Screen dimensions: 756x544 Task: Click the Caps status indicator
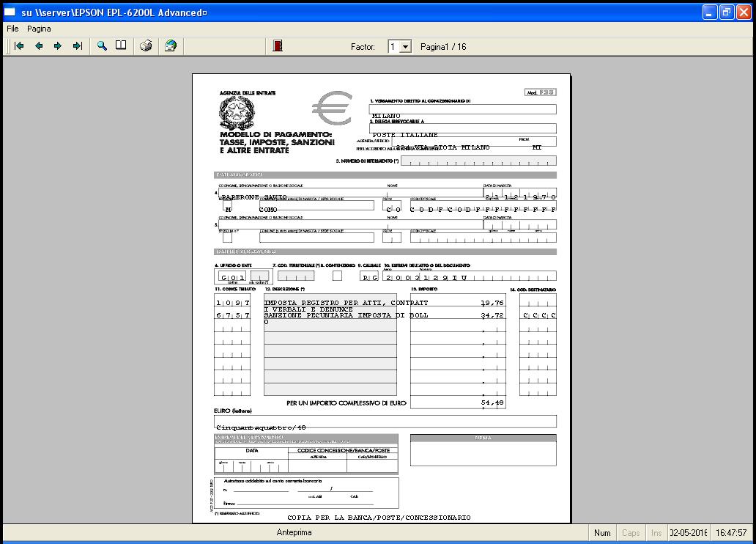pos(631,533)
